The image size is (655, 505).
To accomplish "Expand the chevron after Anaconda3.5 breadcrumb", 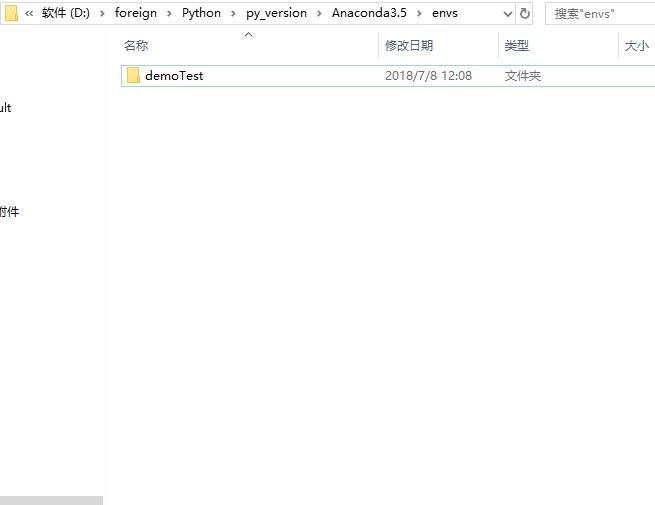I will pos(419,14).
